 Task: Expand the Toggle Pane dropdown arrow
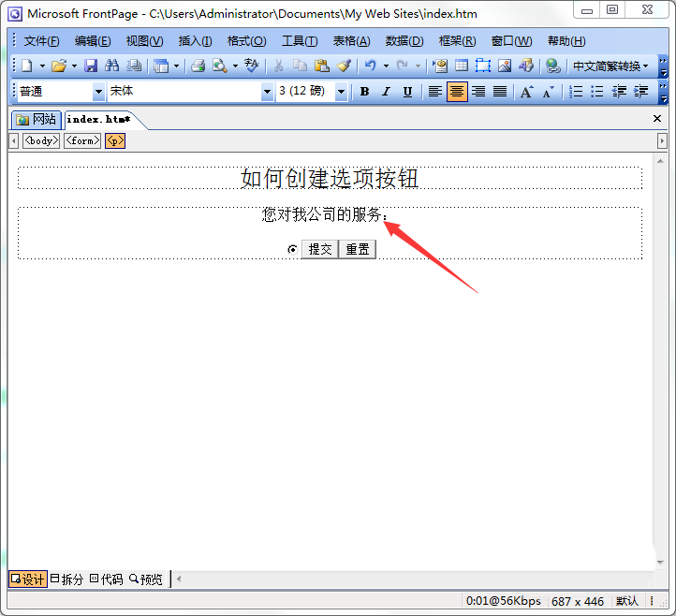click(x=176, y=66)
